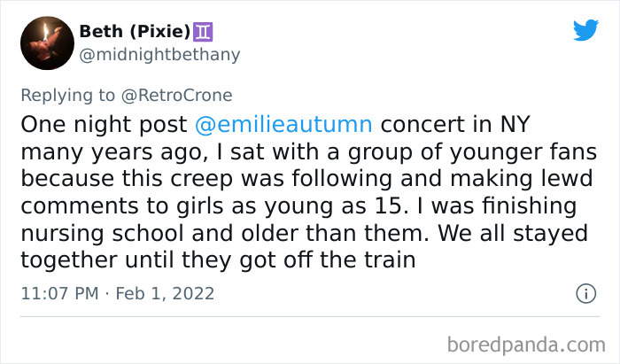The width and height of the screenshot is (620, 364).
Task: Click the words 'concert in NY'
Action: click(x=451, y=122)
